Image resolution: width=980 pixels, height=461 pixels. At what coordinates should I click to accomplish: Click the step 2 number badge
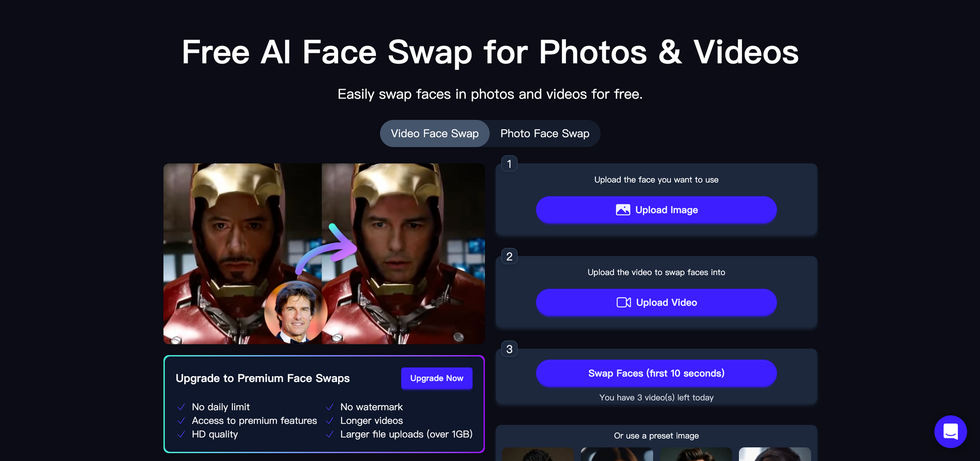[509, 257]
